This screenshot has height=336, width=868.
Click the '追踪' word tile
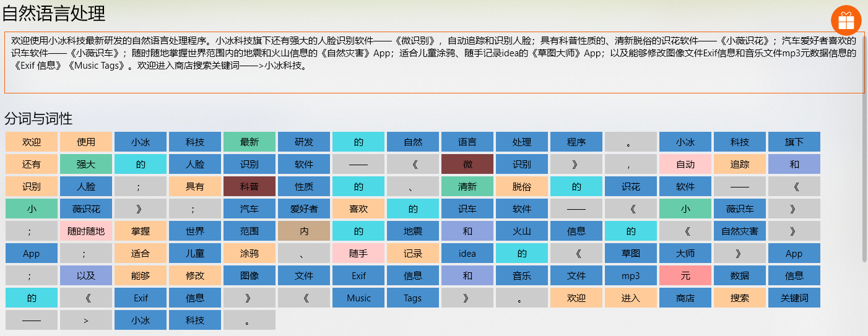[740, 164]
